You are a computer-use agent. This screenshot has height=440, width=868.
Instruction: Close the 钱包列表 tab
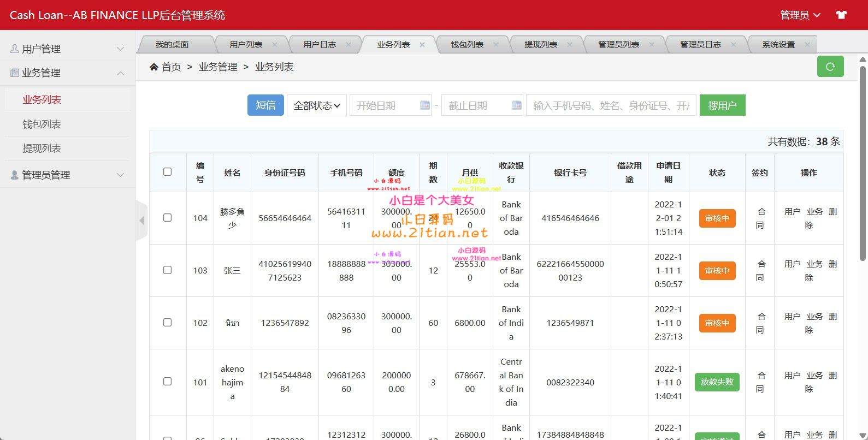(495, 45)
